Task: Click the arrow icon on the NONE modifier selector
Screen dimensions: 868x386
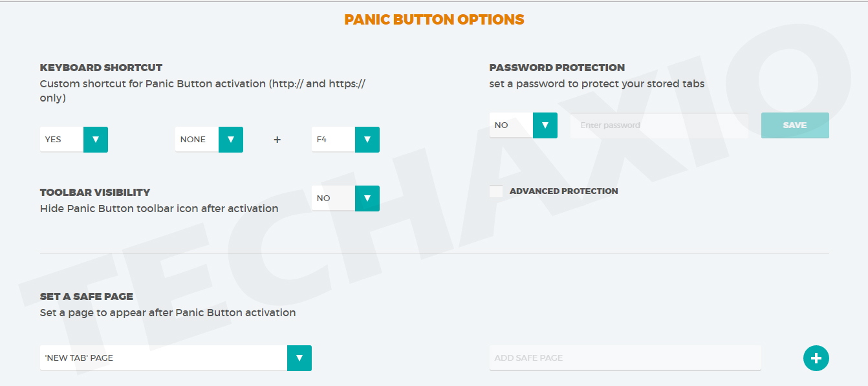Action: [231, 139]
